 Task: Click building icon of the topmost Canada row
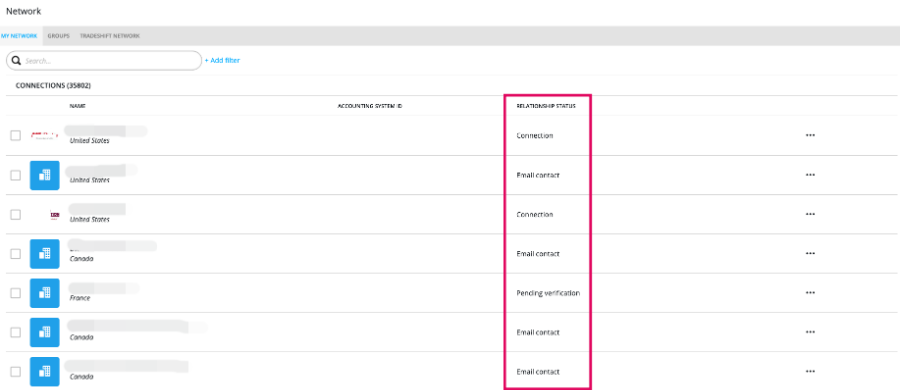coord(44,254)
